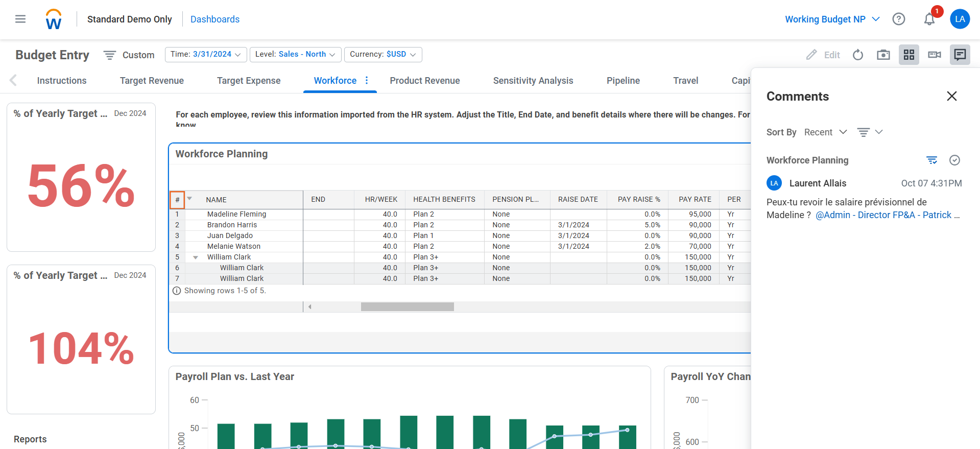The height and width of the screenshot is (449, 980).
Task: Close the Comments panel
Action: pyautogui.click(x=951, y=97)
